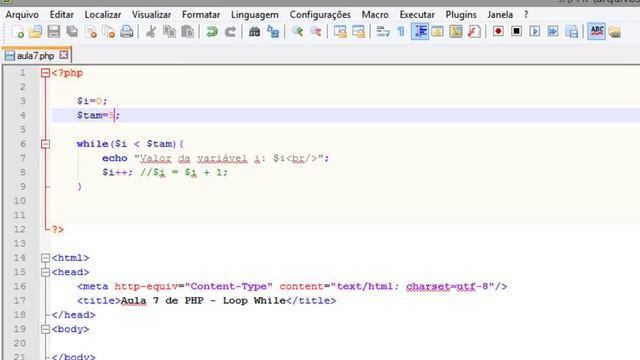Open the Macro menu
Image resolution: width=640 pixels, height=360 pixels.
375,15
